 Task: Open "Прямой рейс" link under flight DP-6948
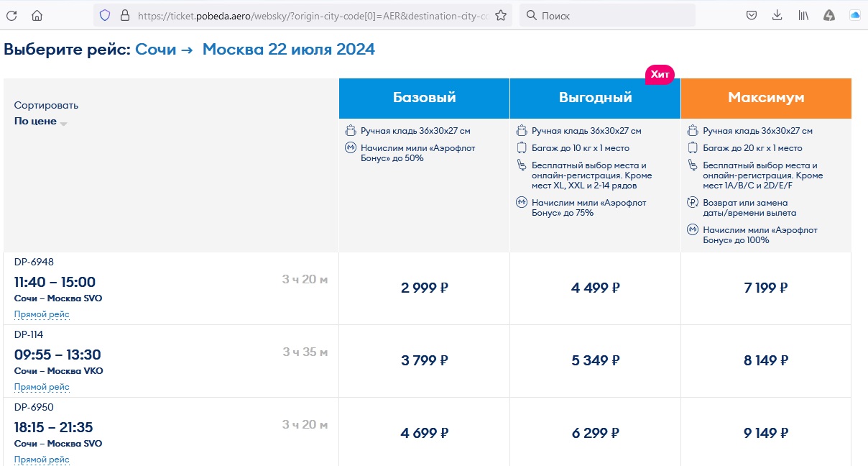click(42, 314)
